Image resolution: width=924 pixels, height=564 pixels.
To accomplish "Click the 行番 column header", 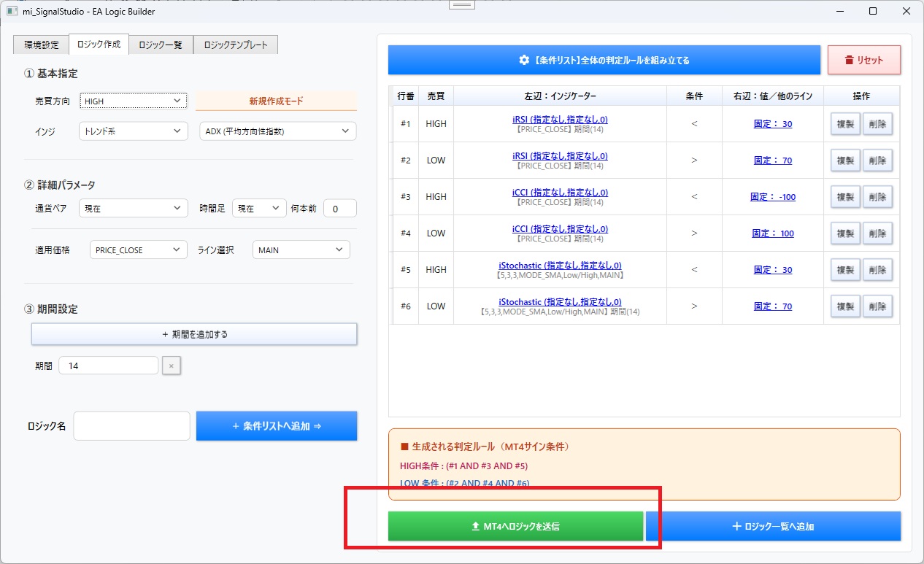I will (x=406, y=96).
